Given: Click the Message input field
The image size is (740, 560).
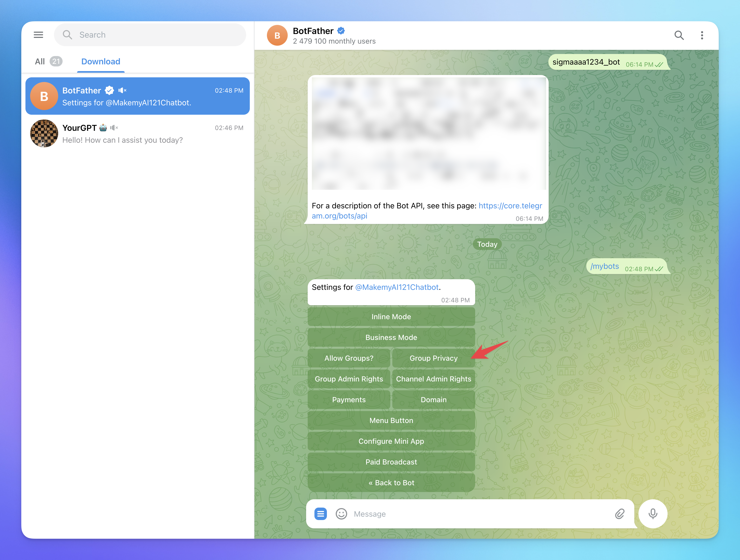Looking at the screenshot, I should [480, 514].
